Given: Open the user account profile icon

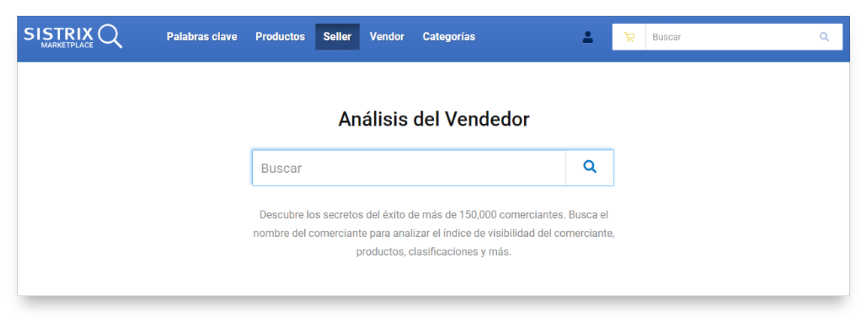Looking at the screenshot, I should (x=588, y=37).
